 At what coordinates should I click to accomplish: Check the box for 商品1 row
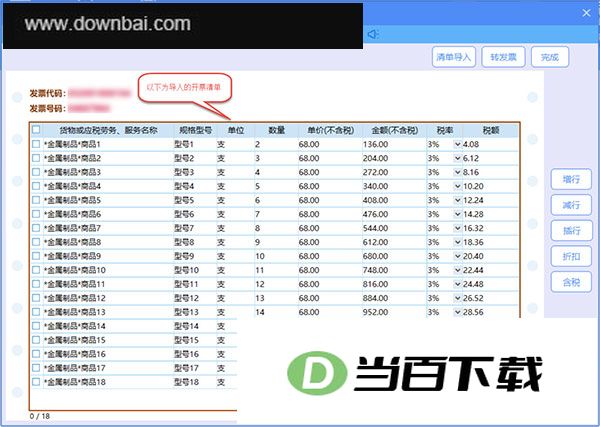[36, 144]
